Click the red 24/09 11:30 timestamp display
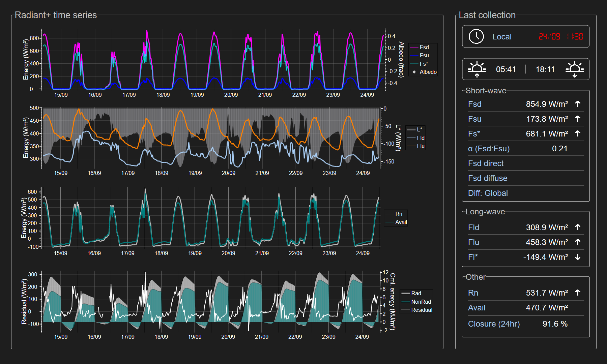Screen dimensions: 607x364 pyautogui.click(x=560, y=36)
